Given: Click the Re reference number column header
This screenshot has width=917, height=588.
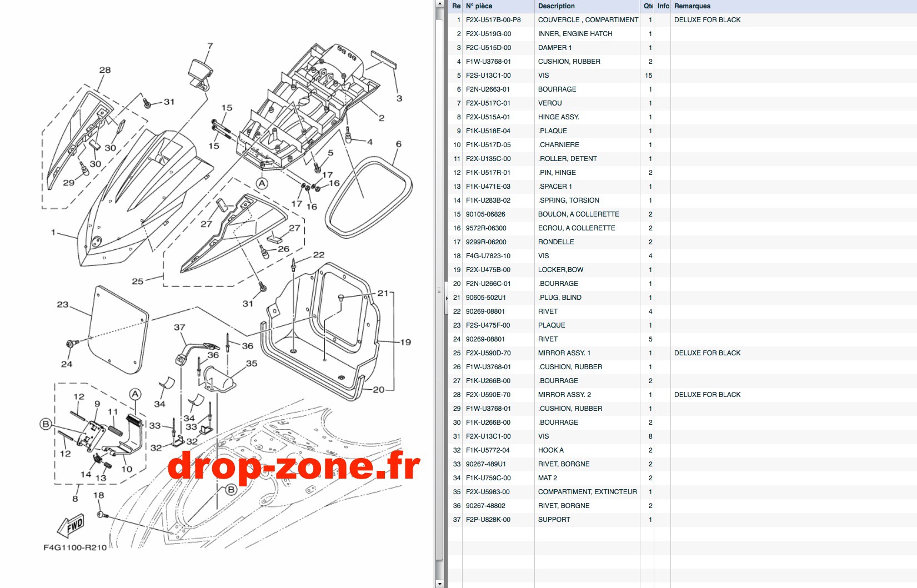Looking at the screenshot, I should (x=456, y=6).
